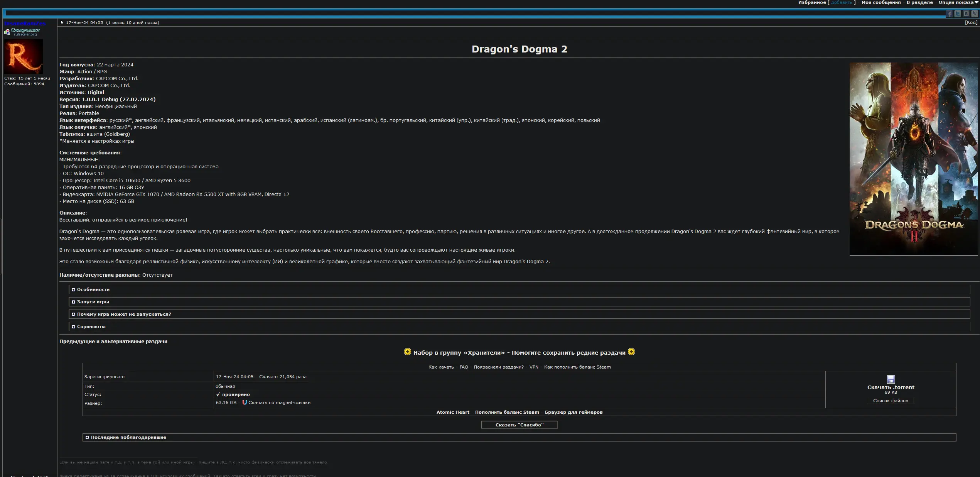
Task: Click the left smiley next to Хранители recruitment
Action: pos(407,352)
